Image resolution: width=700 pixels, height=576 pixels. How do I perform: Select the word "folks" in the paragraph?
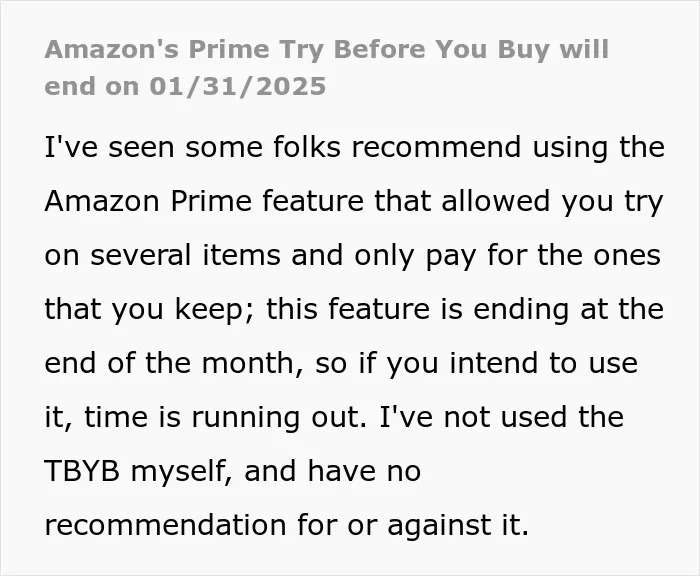coord(307,147)
